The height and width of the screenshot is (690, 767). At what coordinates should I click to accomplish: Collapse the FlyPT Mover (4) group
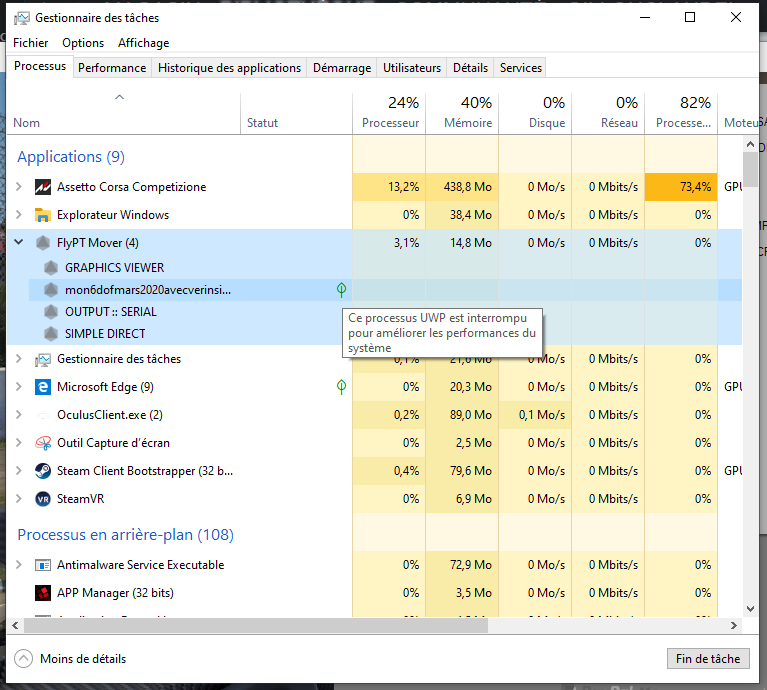pyautogui.click(x=19, y=242)
